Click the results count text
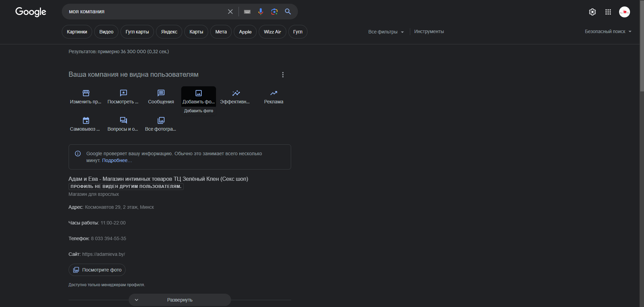644x307 pixels. [x=119, y=52]
